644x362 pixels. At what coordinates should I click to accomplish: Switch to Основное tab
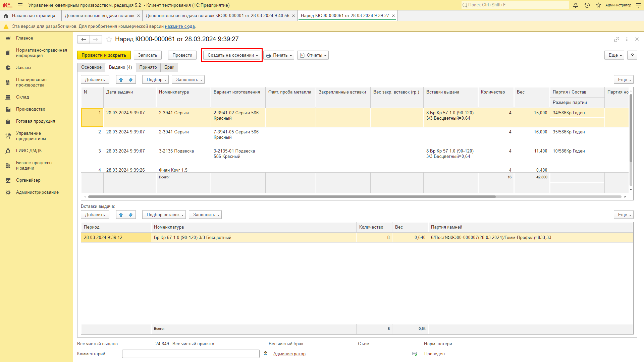click(91, 67)
